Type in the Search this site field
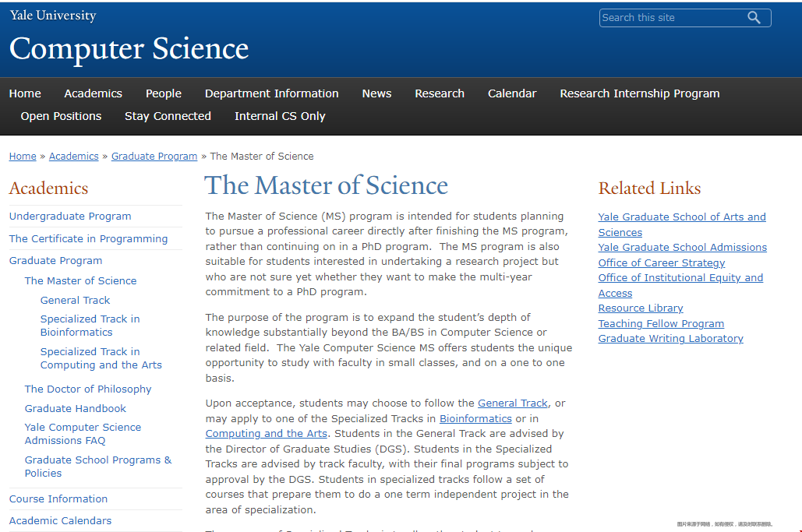This screenshot has height=532, width=802. [x=670, y=18]
